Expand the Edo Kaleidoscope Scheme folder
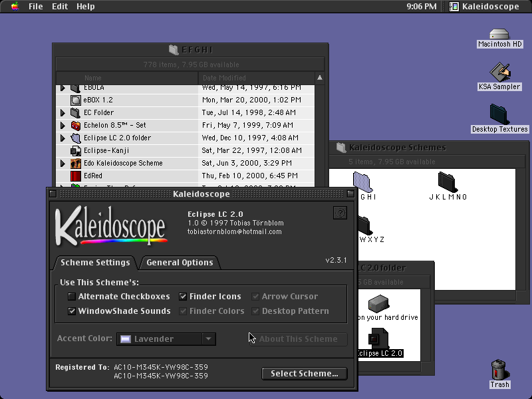532x399 pixels. 63,163
